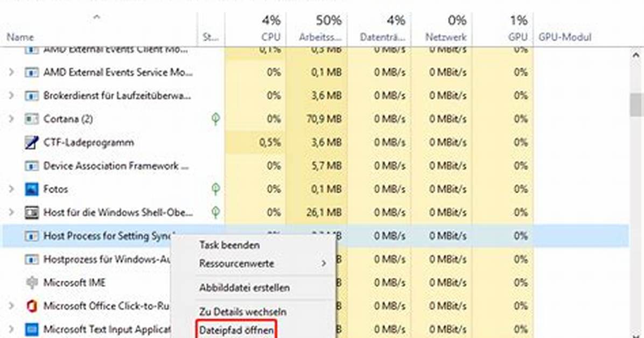Choose Task beenden in the context menu
This screenshot has height=338, width=644.
pyautogui.click(x=229, y=245)
